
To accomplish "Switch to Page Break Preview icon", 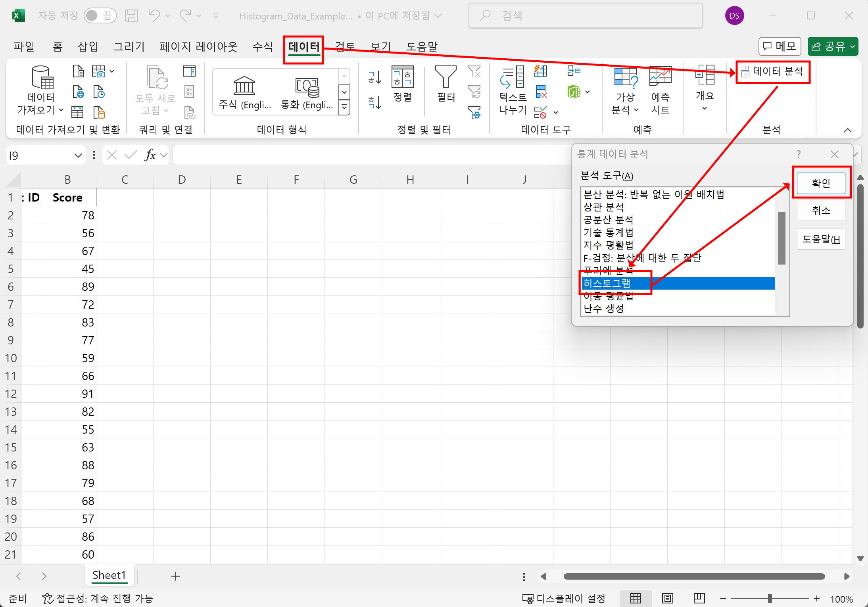I will click(699, 598).
